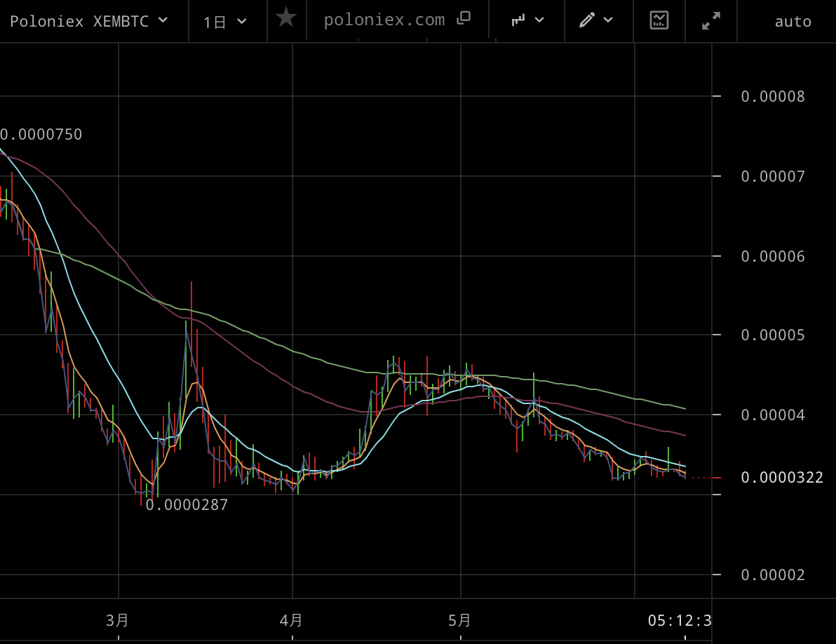The width and height of the screenshot is (836, 644).
Task: Click the 05:12:3 countdown timer label
Action: point(679,621)
